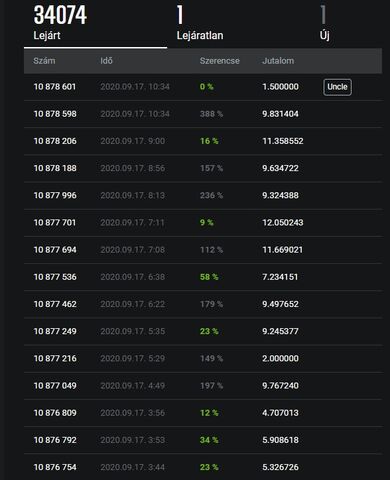The image size is (390, 480).
Task: Sort by the Szerencse column header
Action: click(x=219, y=61)
